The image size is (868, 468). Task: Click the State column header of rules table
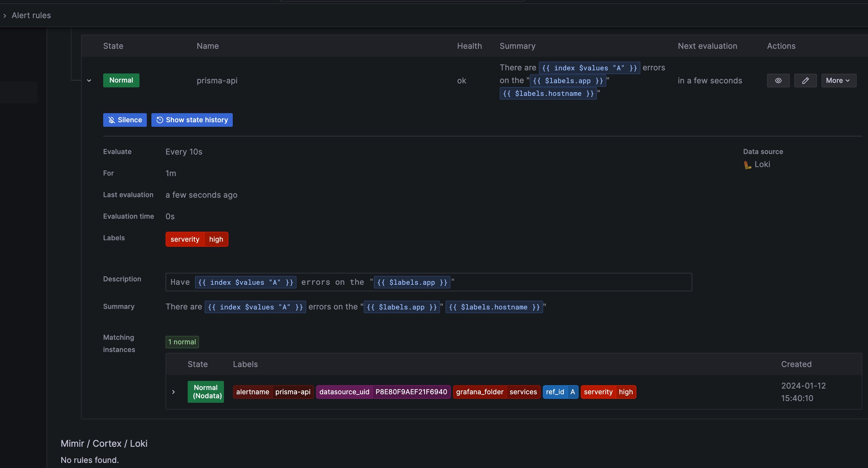[x=113, y=46]
